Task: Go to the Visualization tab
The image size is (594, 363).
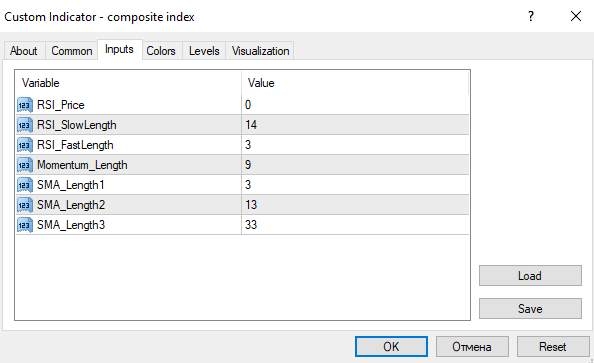Action: click(260, 51)
